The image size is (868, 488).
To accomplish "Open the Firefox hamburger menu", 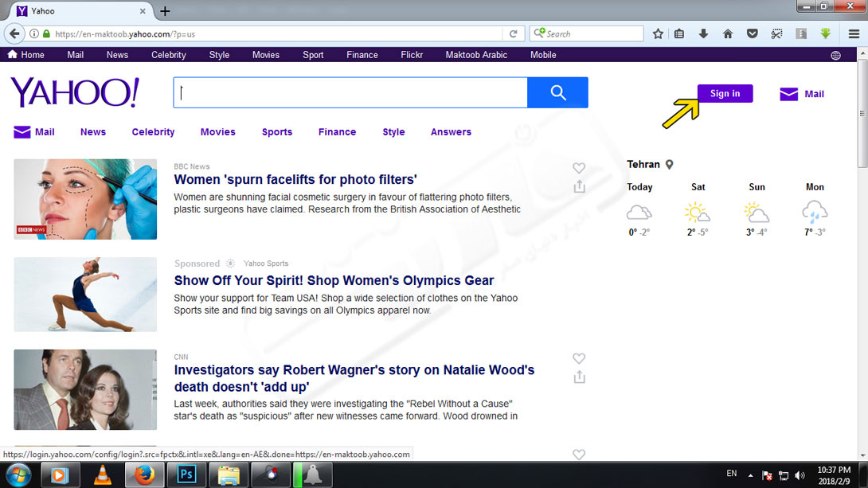I will click(x=854, y=33).
